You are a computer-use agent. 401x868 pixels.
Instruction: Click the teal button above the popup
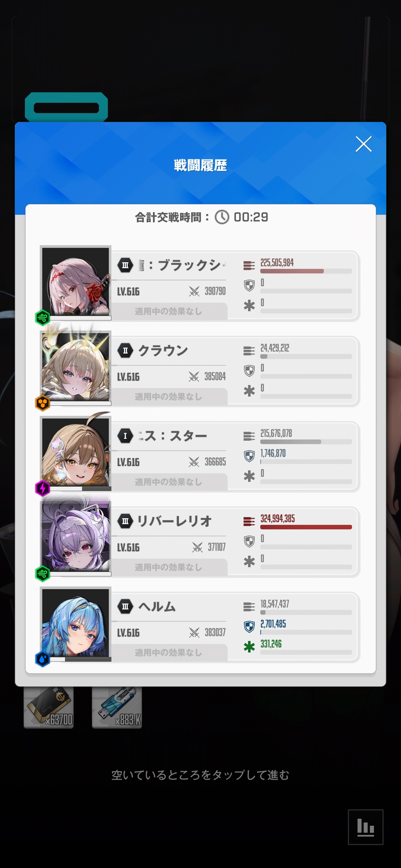66,107
